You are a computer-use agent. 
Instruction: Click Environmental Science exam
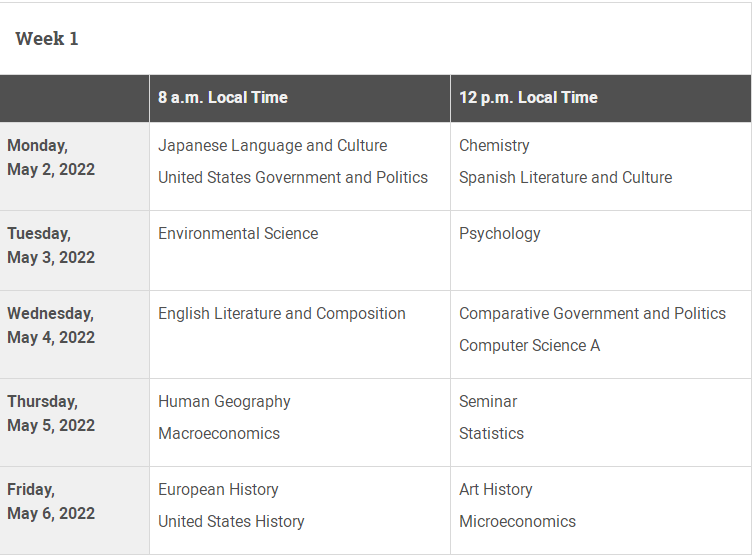click(x=238, y=233)
